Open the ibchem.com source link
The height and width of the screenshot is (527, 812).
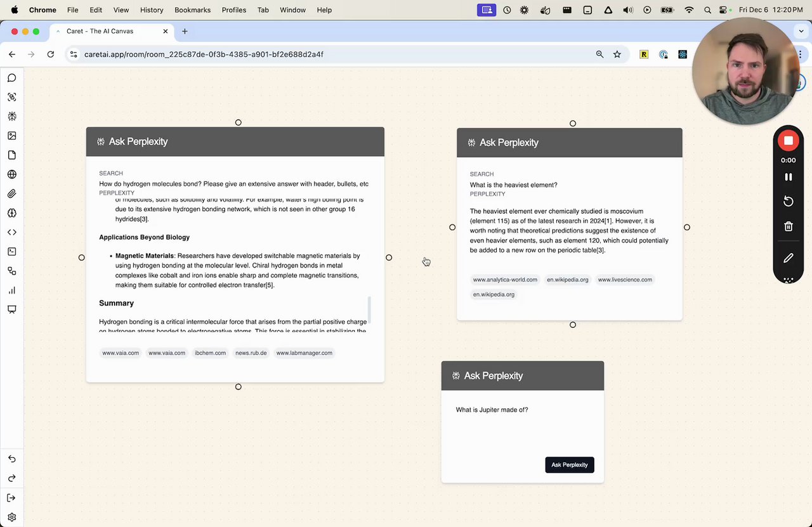(210, 353)
